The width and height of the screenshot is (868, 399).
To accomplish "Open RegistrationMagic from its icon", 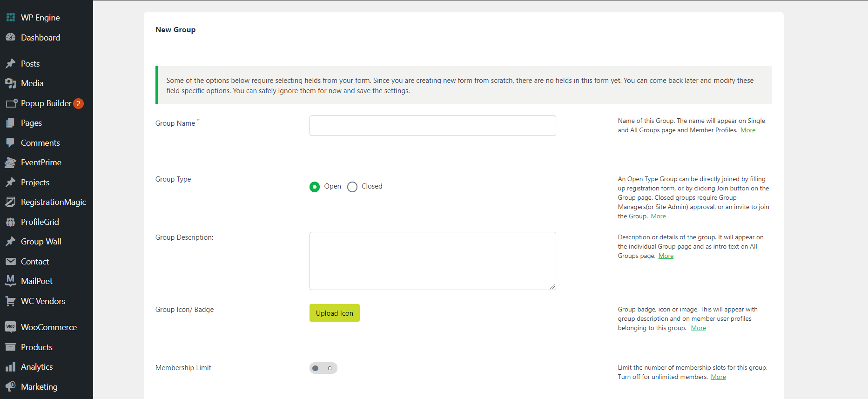I will (x=11, y=202).
